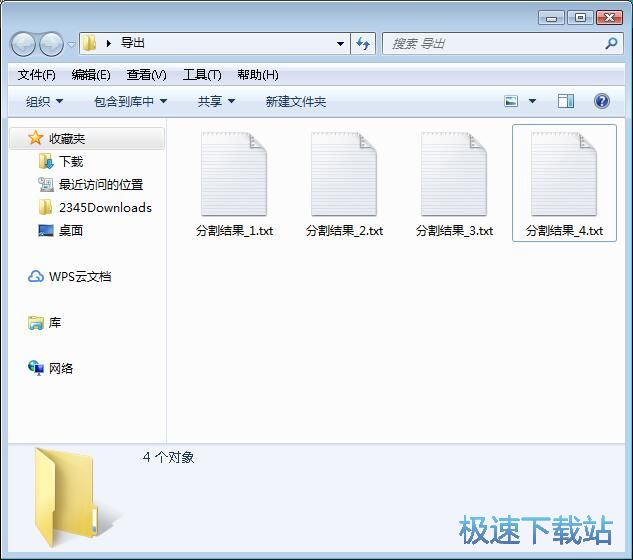Screen dimensions: 633x560
Task: Maximize the 导出 window
Action: point(580,18)
